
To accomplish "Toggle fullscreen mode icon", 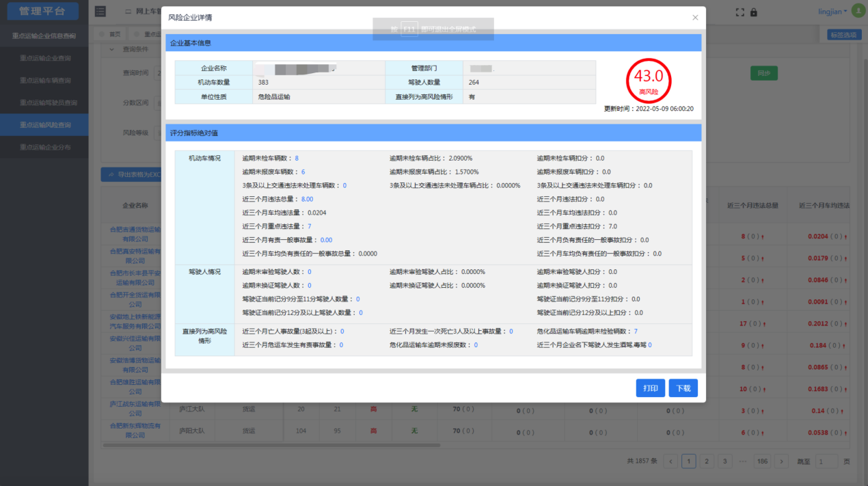I will [x=740, y=12].
